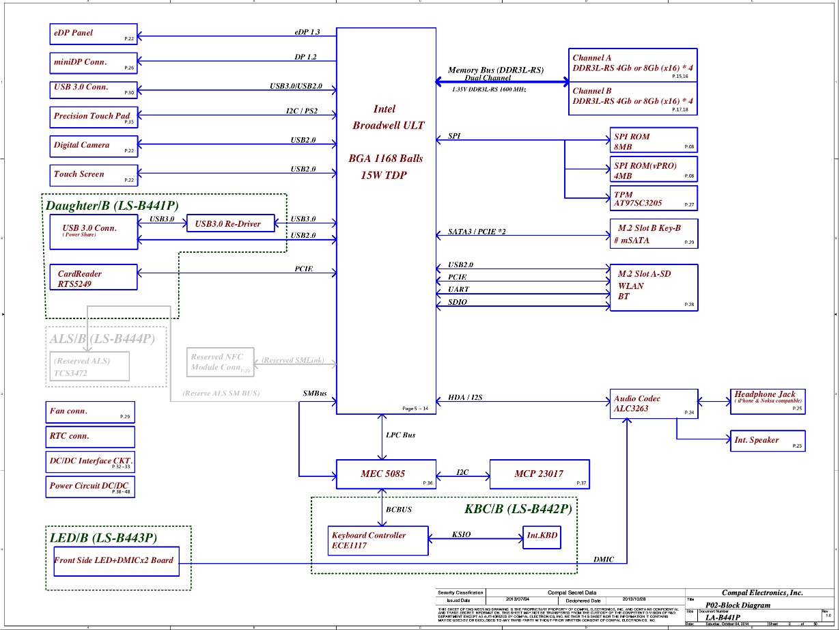Click the SATA3 / PCIE *2 label
This screenshot has width=840, height=630.
pos(477,233)
